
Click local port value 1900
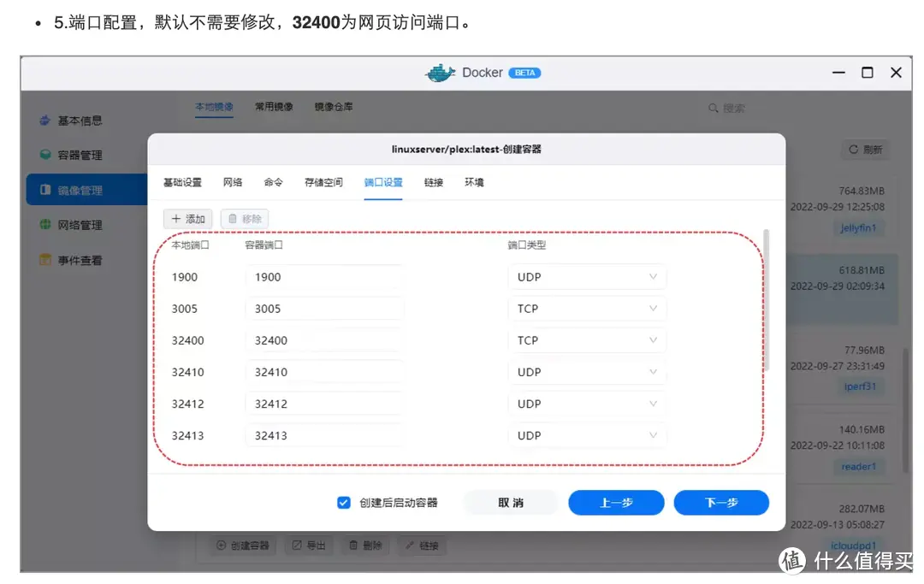(x=185, y=277)
